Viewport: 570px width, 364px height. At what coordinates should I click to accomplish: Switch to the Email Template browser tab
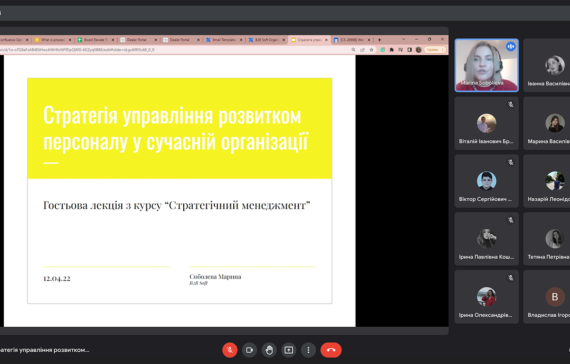coord(224,40)
